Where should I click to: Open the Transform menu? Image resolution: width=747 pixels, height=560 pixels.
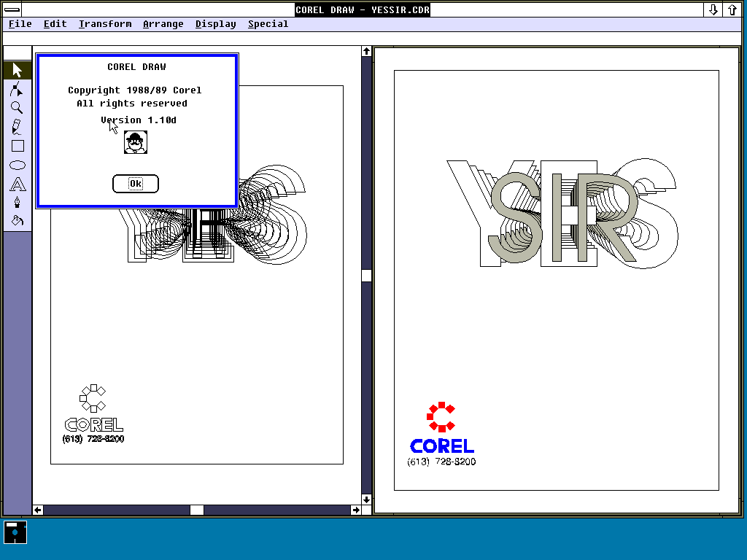(105, 24)
